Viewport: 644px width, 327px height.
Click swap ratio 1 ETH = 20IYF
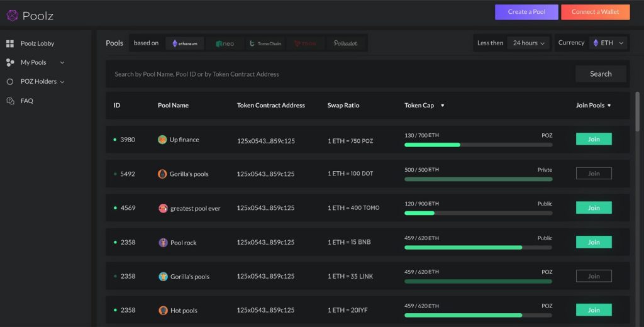(347, 311)
